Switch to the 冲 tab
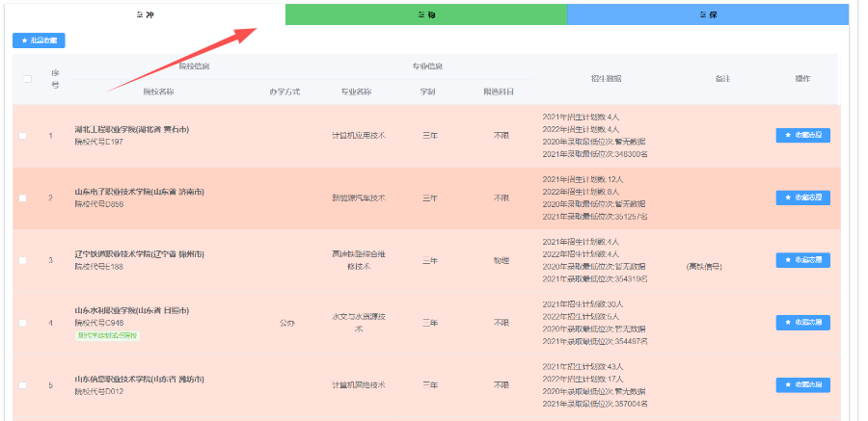The image size is (868, 421). click(x=145, y=15)
